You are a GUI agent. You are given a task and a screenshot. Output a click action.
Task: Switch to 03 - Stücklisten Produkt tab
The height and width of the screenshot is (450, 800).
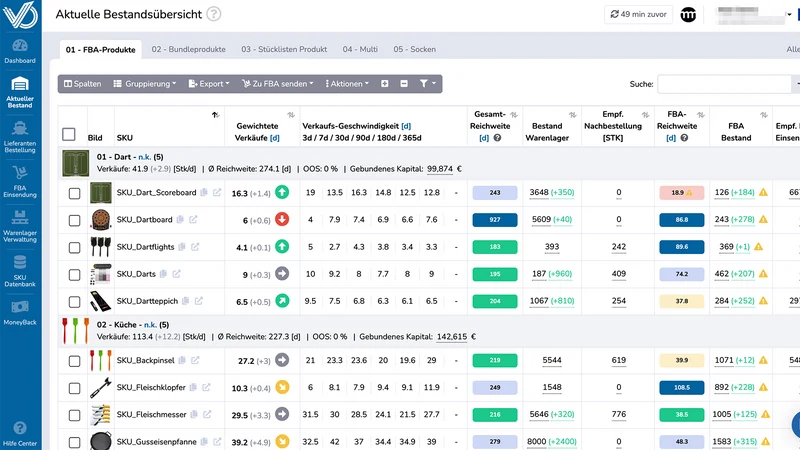click(284, 49)
